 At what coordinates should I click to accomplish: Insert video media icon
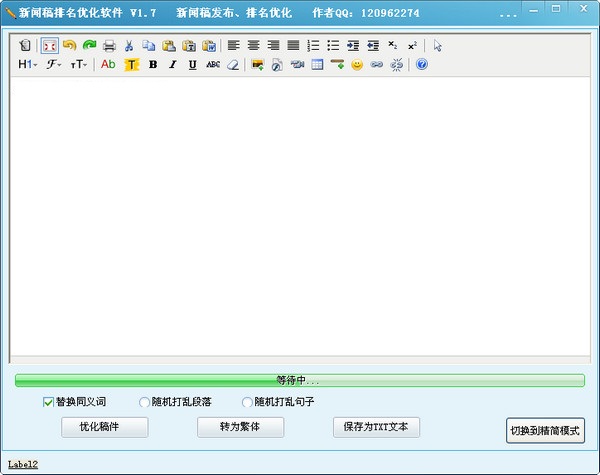[x=297, y=64]
